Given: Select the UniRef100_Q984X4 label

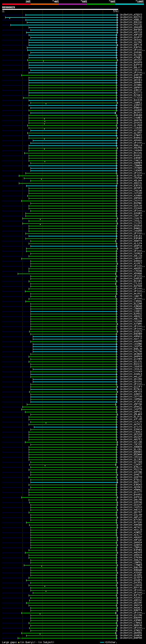Looking at the screenshot, I should 131,555.
